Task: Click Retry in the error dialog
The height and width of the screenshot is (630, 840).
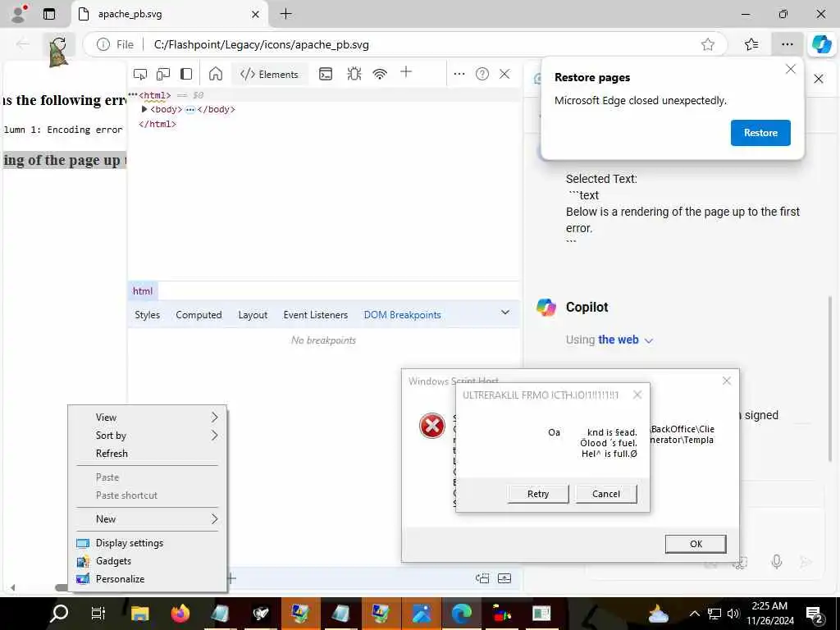Action: (538, 494)
